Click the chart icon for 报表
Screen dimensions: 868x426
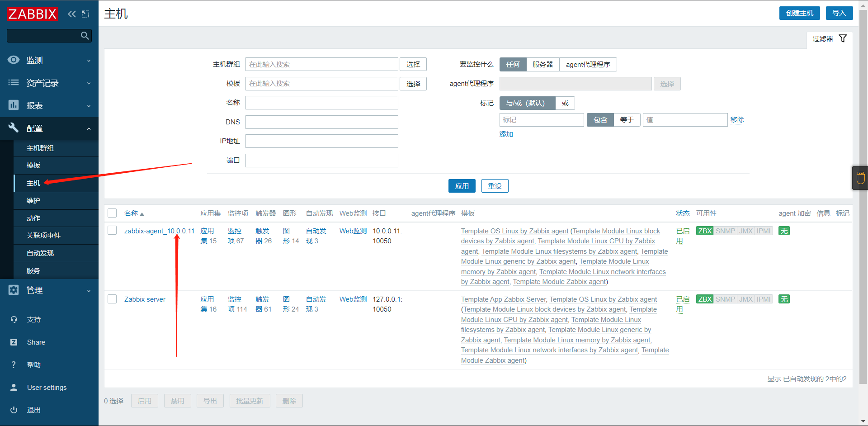point(14,105)
